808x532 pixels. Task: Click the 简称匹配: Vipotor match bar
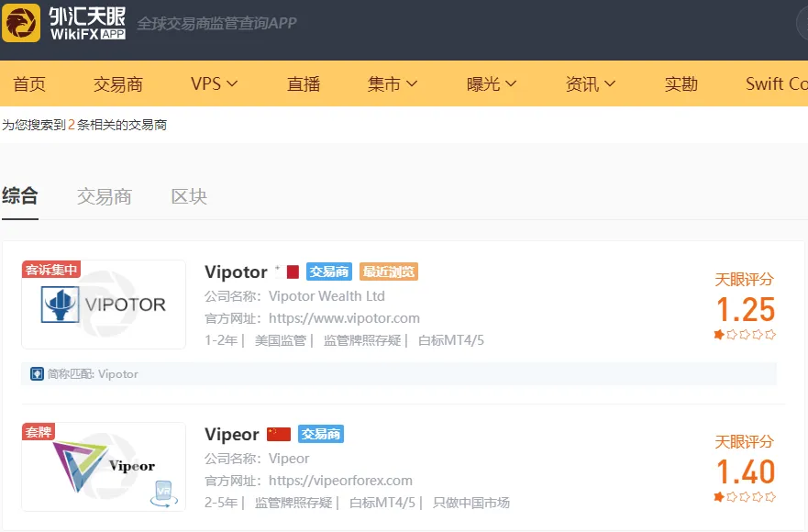coord(399,373)
